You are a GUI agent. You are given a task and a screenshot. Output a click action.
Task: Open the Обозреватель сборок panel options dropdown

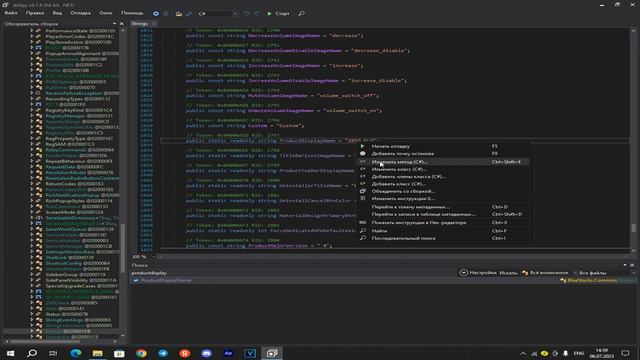pyautogui.click(x=114, y=24)
